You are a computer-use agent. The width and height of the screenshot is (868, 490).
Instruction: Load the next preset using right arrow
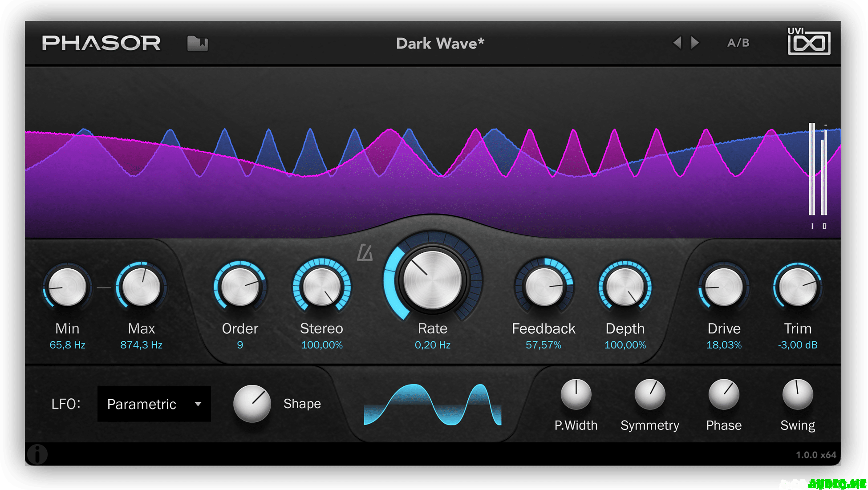coord(695,43)
